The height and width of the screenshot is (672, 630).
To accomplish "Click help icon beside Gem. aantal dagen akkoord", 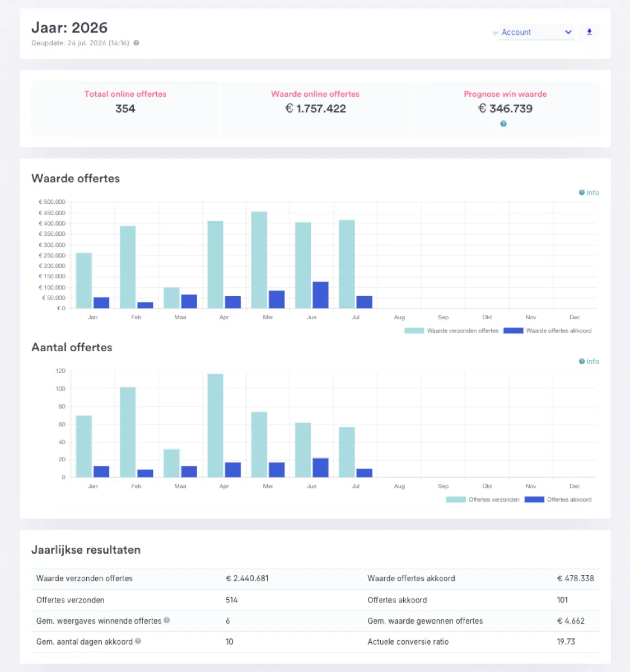I will click(138, 641).
